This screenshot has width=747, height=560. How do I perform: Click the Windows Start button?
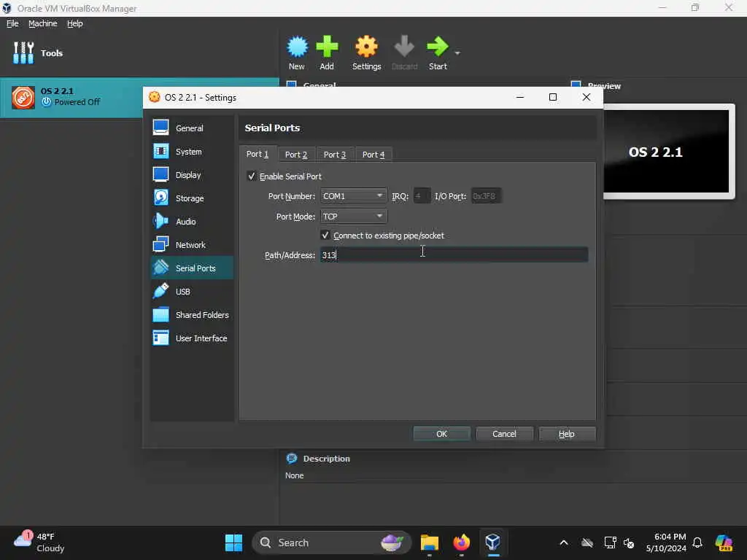pos(233,542)
